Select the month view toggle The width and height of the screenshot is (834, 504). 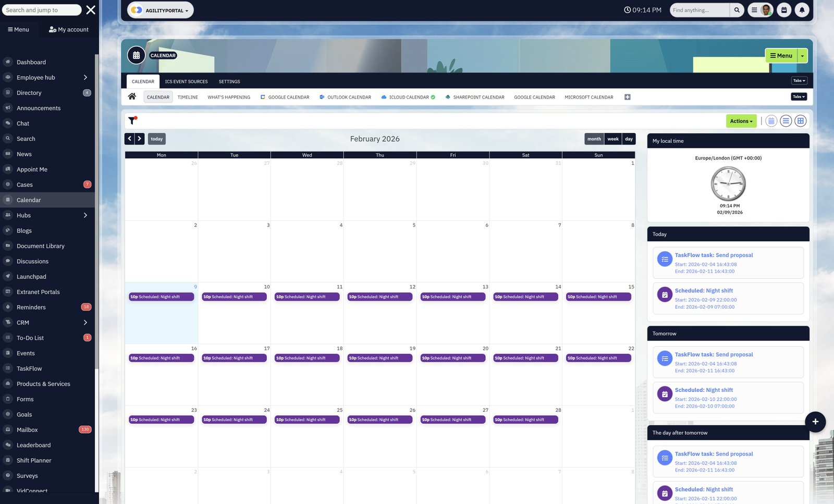tap(594, 139)
